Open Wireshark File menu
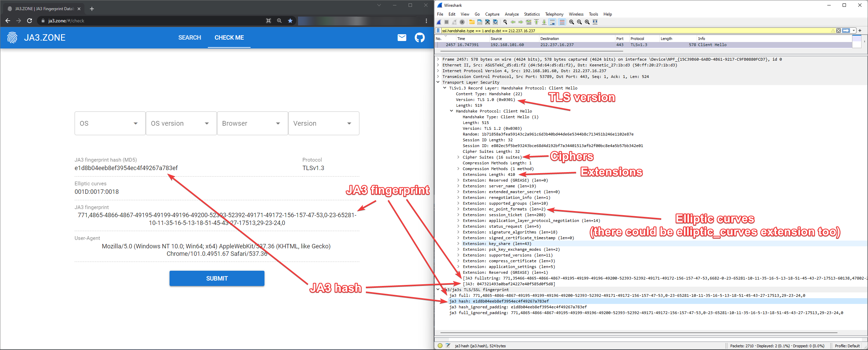This screenshot has height=350, width=868. (440, 14)
